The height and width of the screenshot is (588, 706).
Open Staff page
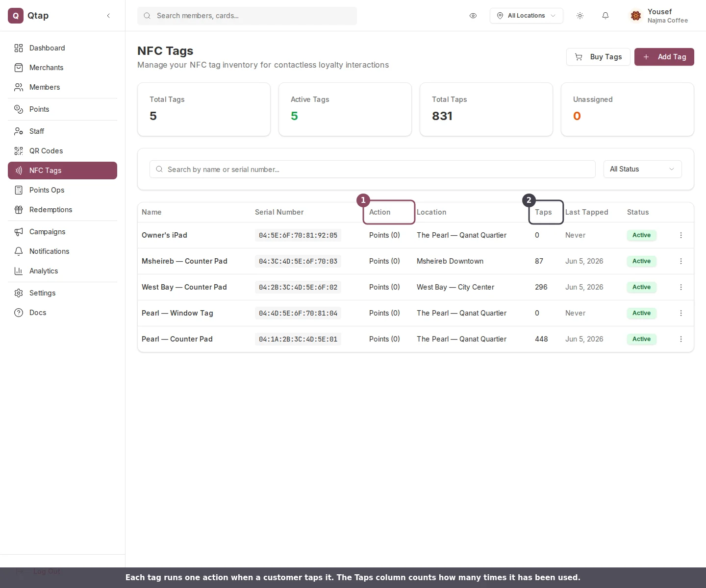click(62, 131)
